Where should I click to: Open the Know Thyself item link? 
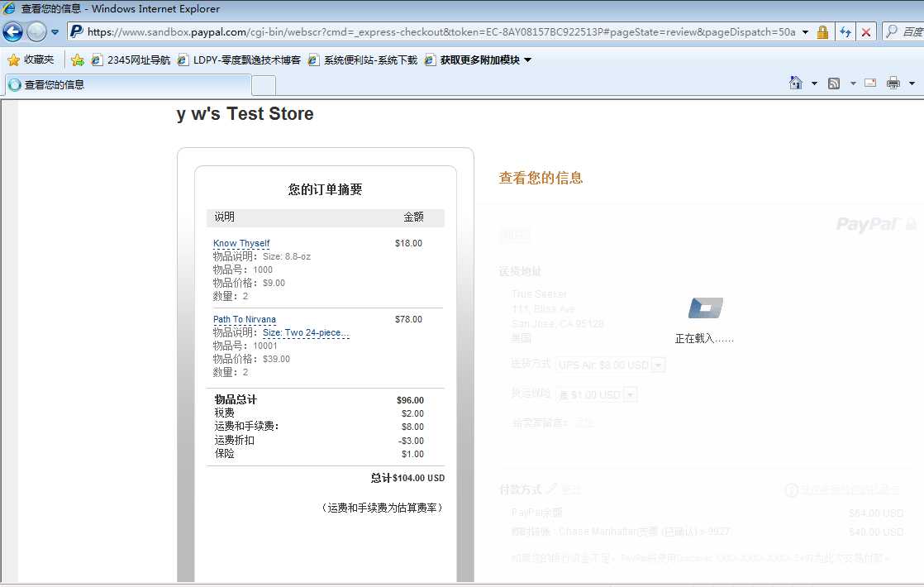click(x=241, y=242)
